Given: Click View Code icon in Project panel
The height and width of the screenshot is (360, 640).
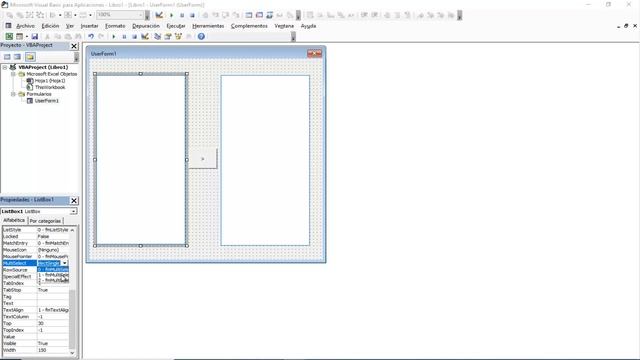Looking at the screenshot, I should [7, 57].
